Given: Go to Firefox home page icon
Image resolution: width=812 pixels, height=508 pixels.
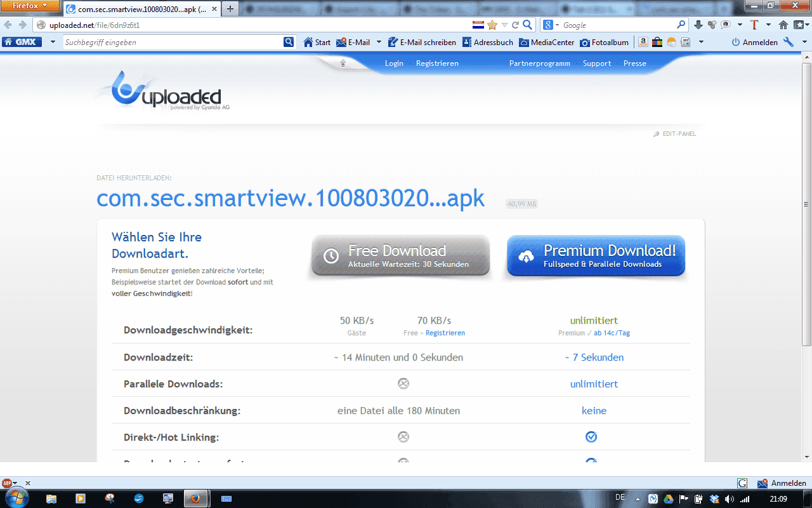Looking at the screenshot, I should coord(783,25).
